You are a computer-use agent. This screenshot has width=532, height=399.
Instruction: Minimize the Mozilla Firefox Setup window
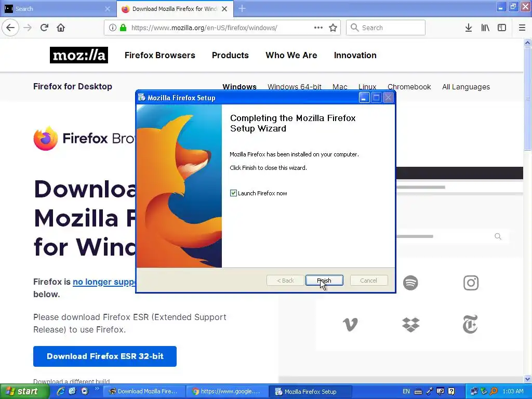364,98
